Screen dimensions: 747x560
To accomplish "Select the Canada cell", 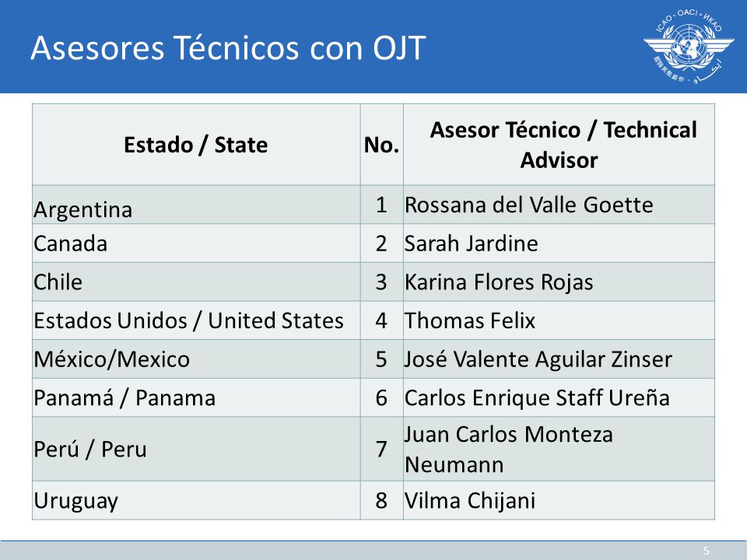I will pyautogui.click(x=196, y=243).
